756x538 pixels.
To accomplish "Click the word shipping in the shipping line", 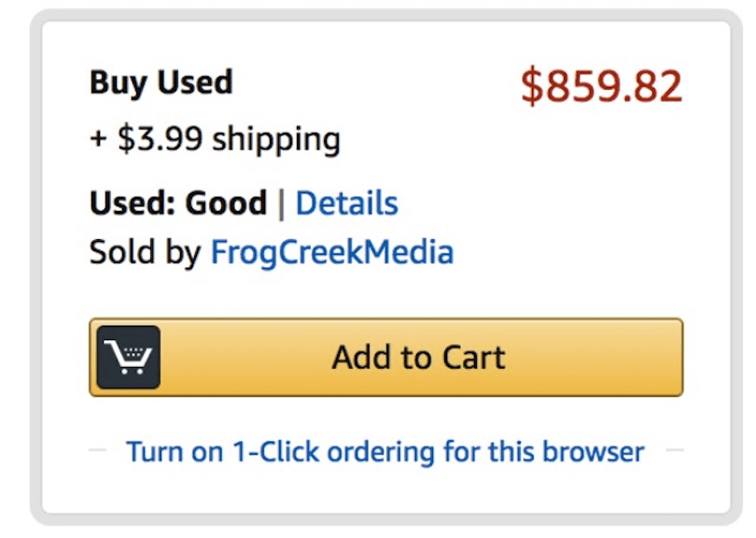I will tap(276, 140).
